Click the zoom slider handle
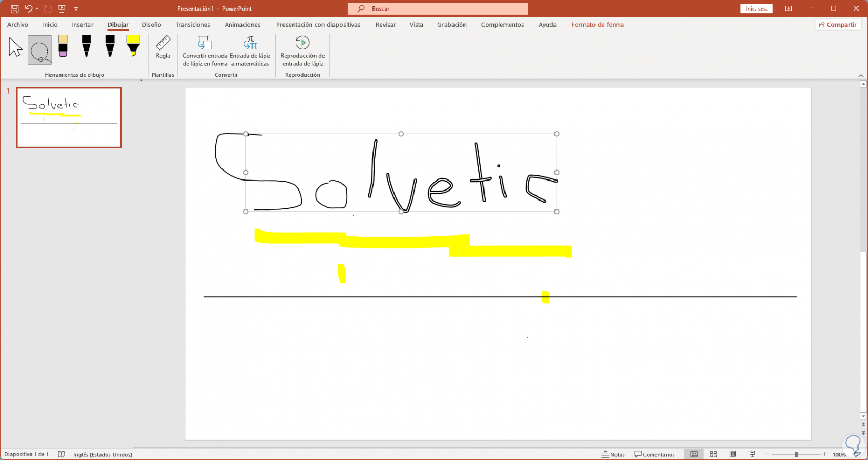The height and width of the screenshot is (460, 868). point(796,454)
